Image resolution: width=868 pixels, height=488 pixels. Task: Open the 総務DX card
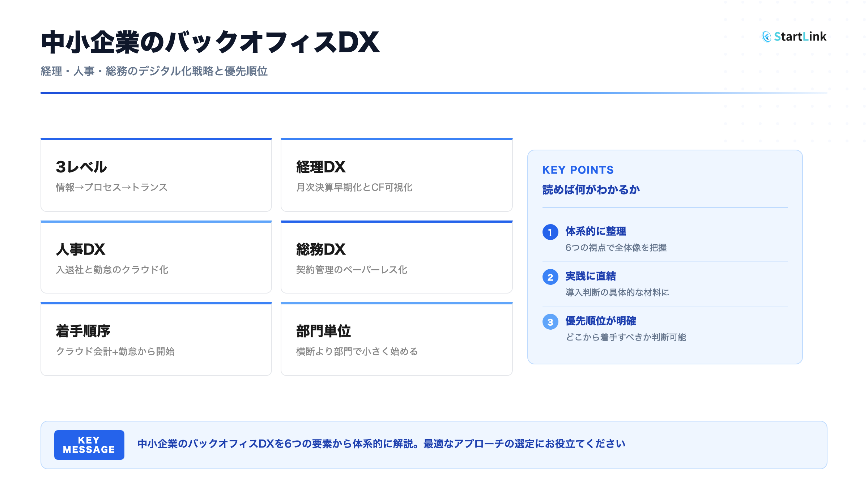(396, 257)
